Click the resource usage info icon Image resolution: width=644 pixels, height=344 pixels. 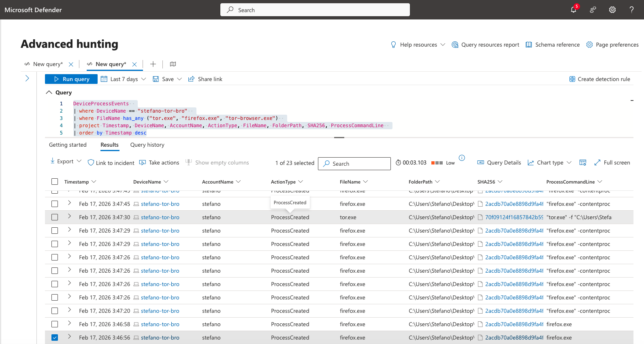[x=462, y=158]
